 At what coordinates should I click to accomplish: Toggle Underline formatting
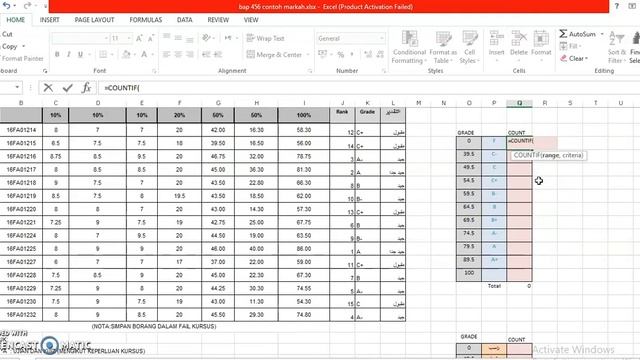tap(80, 54)
